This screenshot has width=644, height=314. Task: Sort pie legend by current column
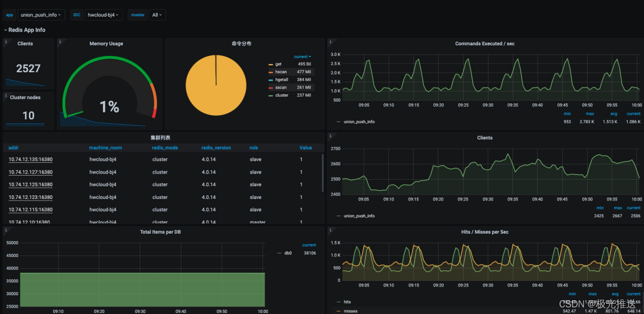pos(302,56)
